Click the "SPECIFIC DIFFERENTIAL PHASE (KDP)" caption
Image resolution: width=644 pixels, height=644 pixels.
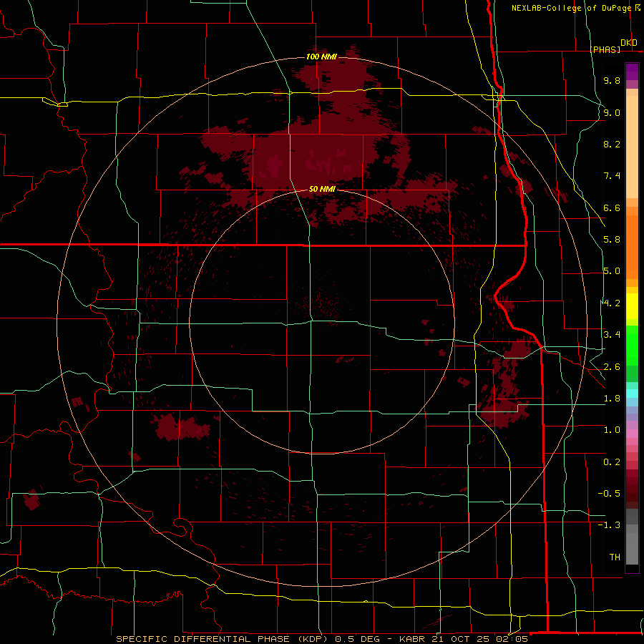click(x=222, y=639)
